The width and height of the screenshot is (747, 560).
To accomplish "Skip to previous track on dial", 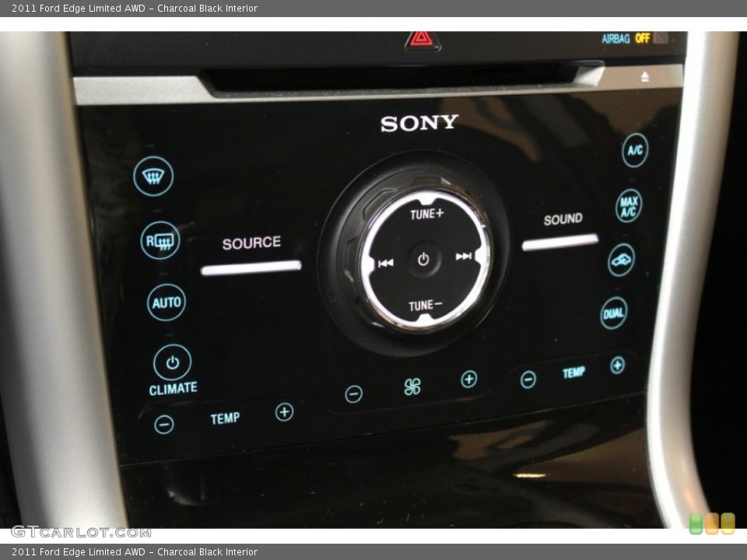I will tap(385, 263).
